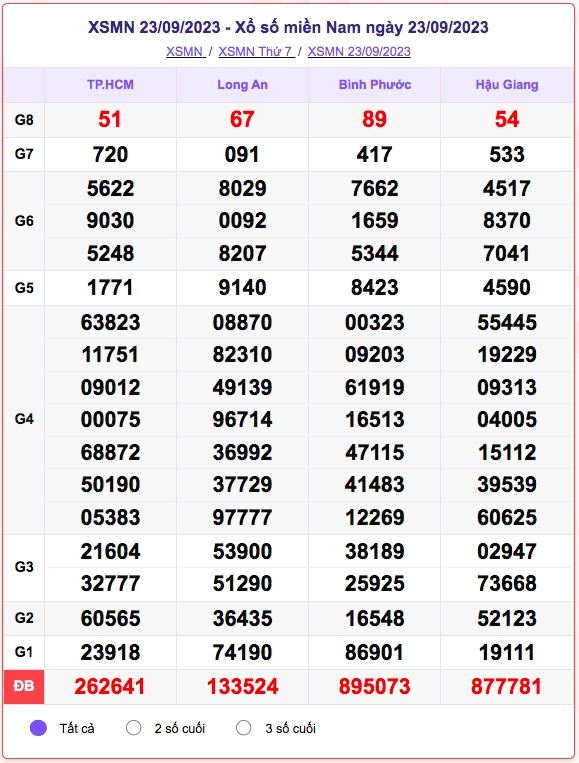Click the G1 number 23918

coord(110,653)
